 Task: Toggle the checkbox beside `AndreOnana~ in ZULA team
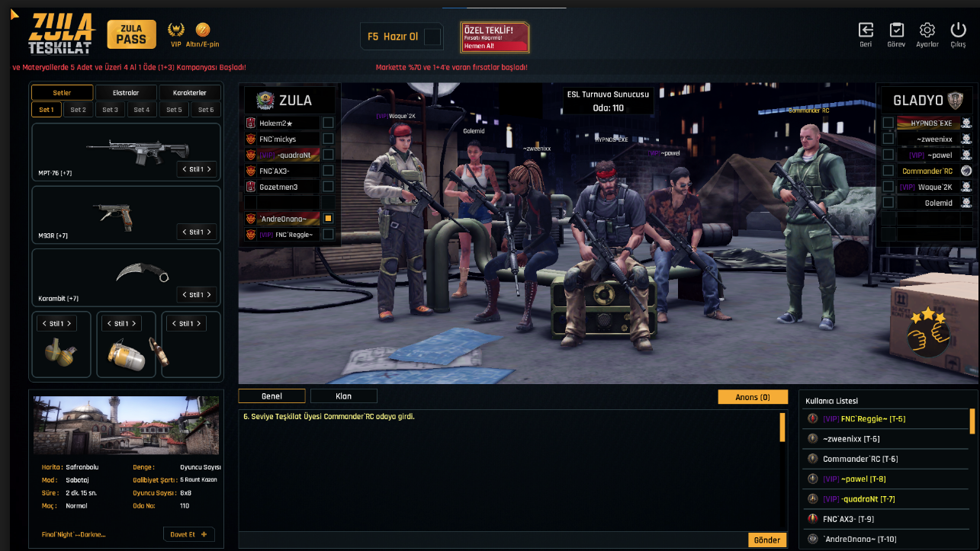(328, 219)
